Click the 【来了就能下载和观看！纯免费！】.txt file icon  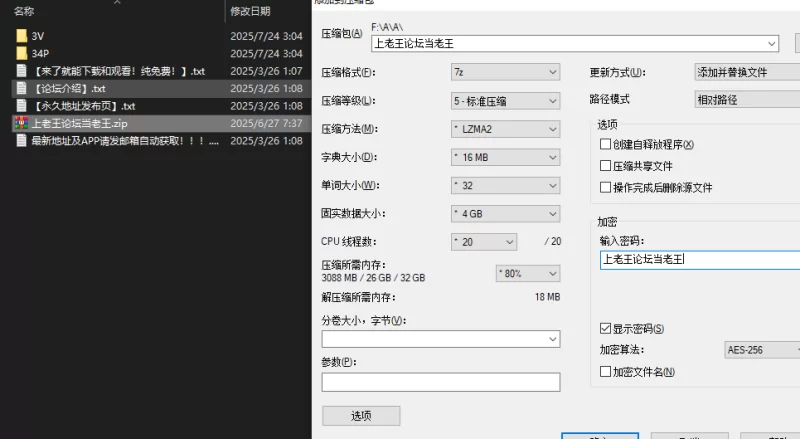click(x=21, y=71)
